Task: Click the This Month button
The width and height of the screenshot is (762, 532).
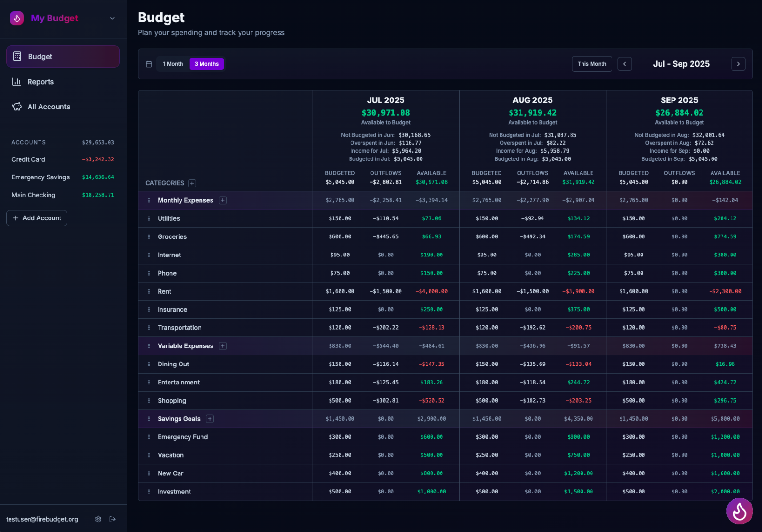Action: pos(592,63)
